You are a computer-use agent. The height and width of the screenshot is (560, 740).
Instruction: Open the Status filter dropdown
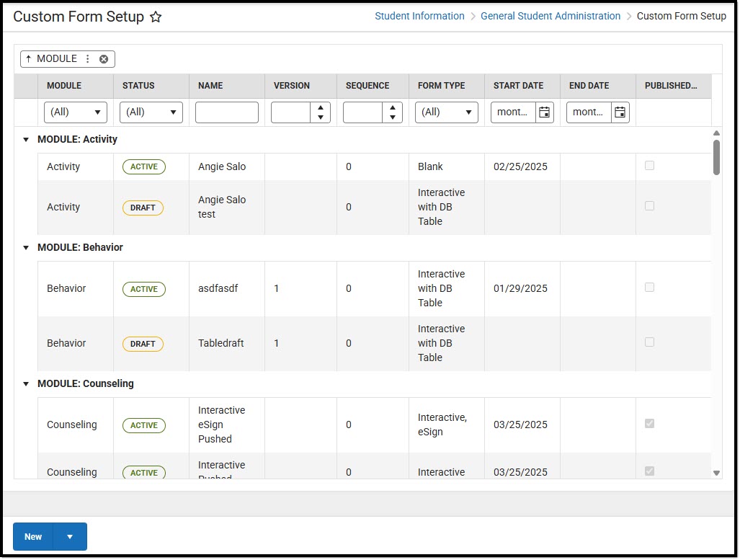[x=151, y=112]
